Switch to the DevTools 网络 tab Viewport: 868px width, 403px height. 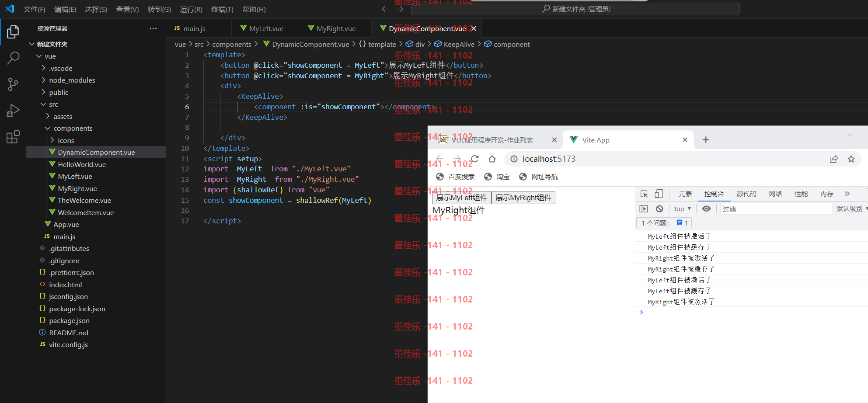click(x=775, y=194)
